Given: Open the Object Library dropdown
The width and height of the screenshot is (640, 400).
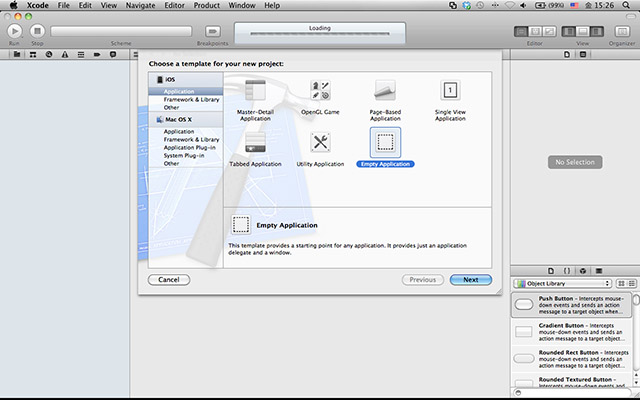Looking at the screenshot, I should (562, 283).
